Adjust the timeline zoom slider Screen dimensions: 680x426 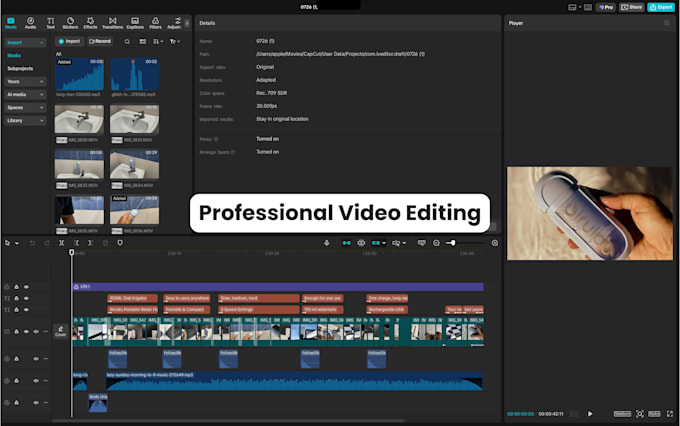pyautogui.click(x=452, y=243)
